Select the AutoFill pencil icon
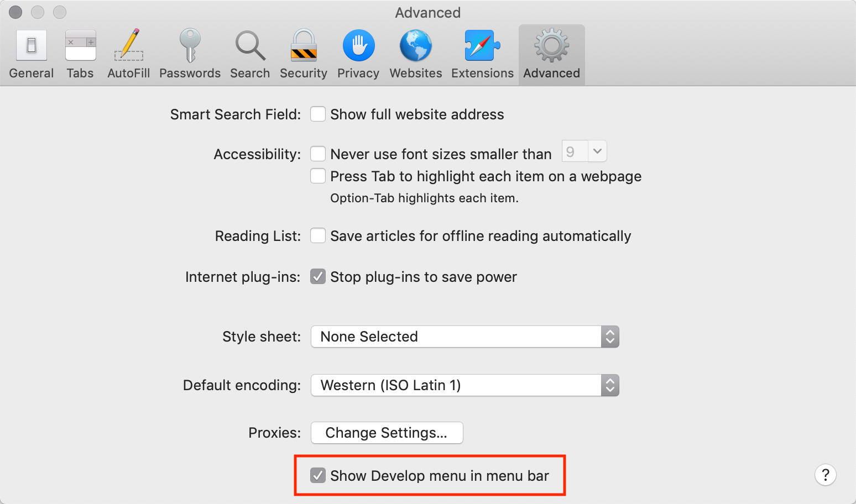Screen dimensions: 856x504 tap(128, 53)
